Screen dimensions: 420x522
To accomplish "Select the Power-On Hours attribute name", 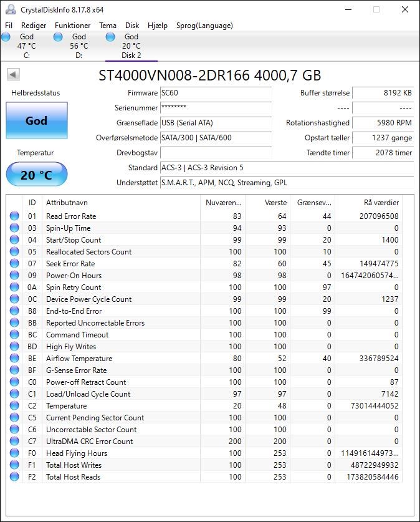I will pyautogui.click(x=74, y=275).
